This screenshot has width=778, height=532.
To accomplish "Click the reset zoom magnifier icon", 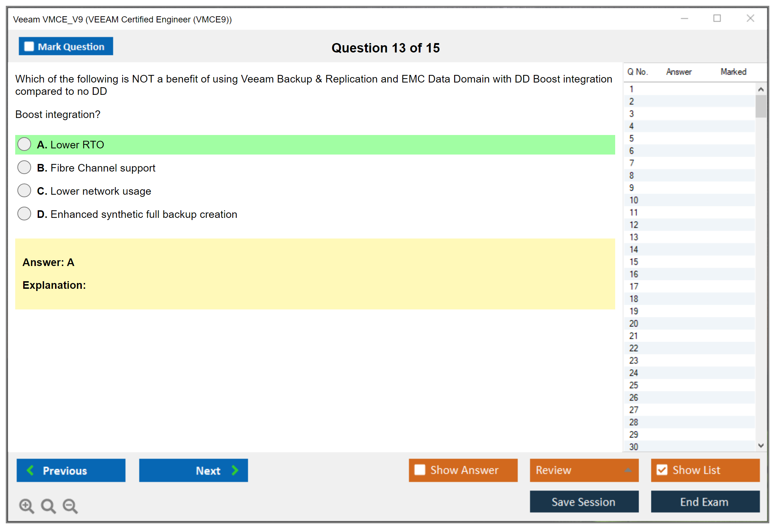I will tap(48, 506).
